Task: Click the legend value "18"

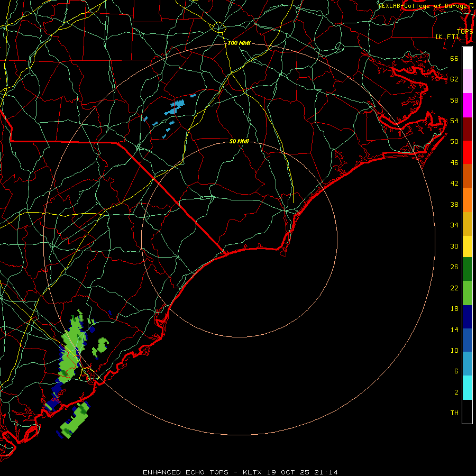Action: tap(454, 309)
